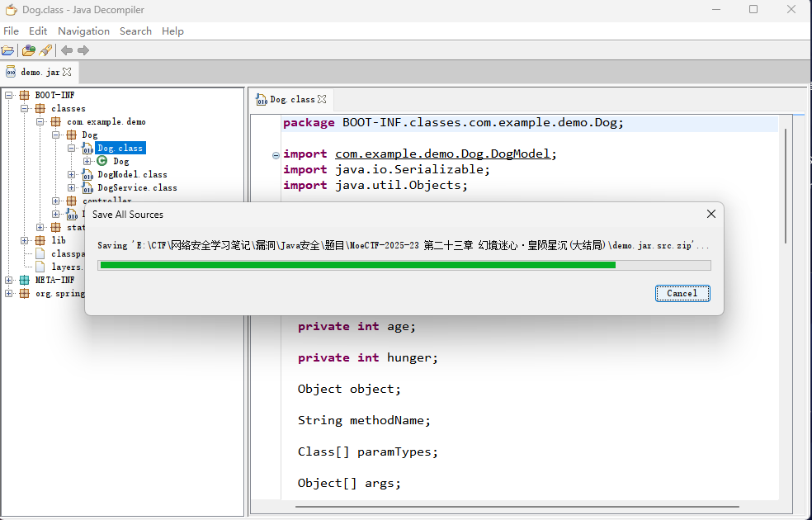Open the Help menu
The height and width of the screenshot is (520, 812).
click(172, 31)
